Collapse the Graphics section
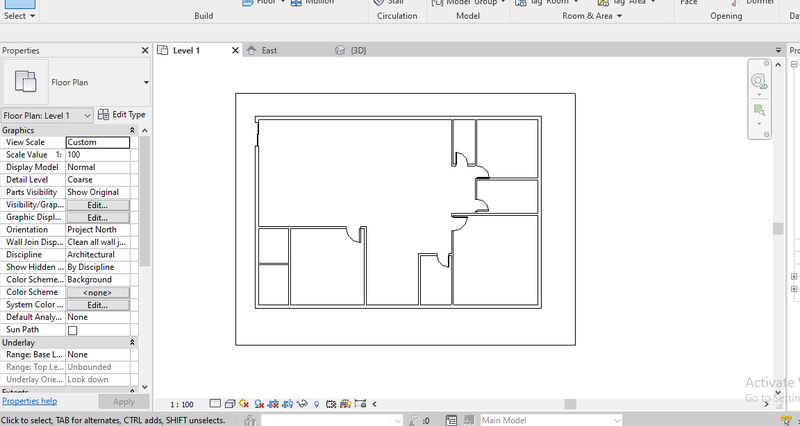This screenshot has height=426, width=800. point(132,130)
